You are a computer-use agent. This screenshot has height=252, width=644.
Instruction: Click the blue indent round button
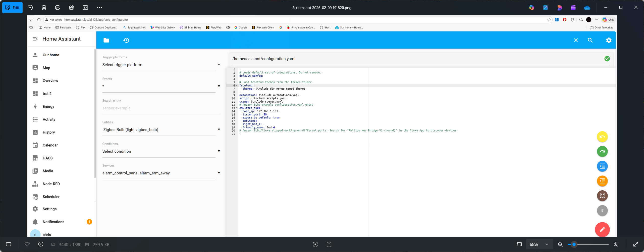tap(602, 166)
